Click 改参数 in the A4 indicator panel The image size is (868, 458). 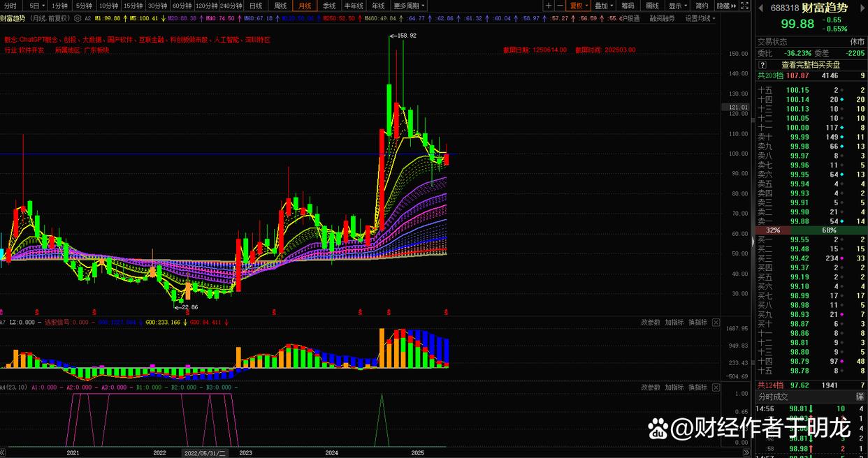click(x=650, y=387)
